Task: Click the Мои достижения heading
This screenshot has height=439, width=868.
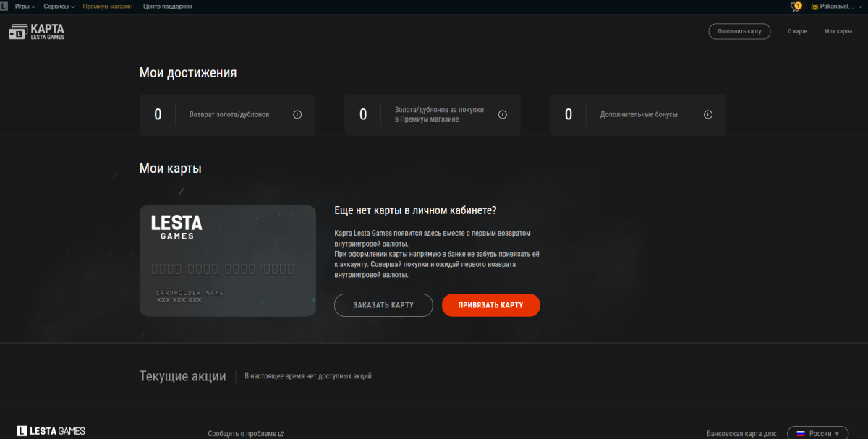Action: click(x=188, y=73)
